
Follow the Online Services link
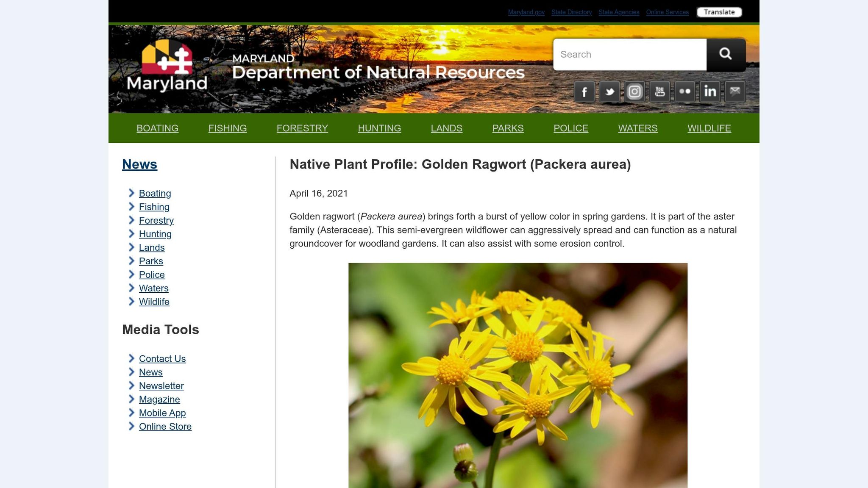668,12
